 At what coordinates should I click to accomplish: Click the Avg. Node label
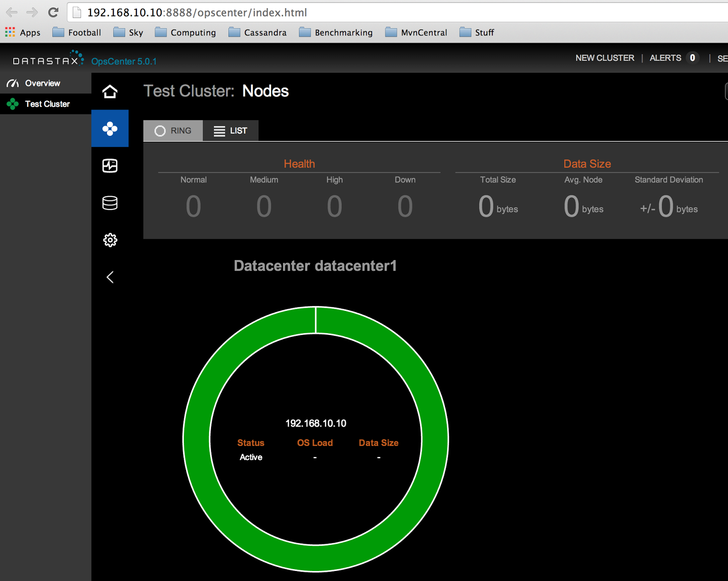pos(583,180)
